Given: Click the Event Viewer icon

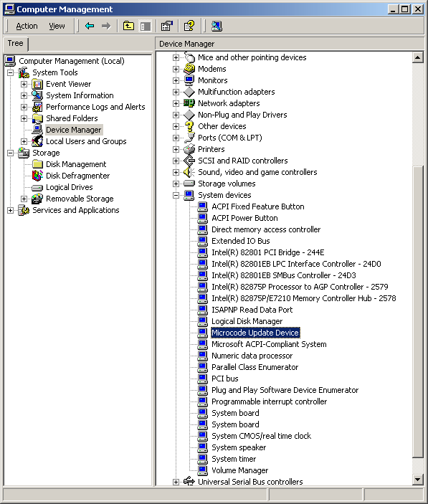Looking at the screenshot, I should (x=37, y=84).
